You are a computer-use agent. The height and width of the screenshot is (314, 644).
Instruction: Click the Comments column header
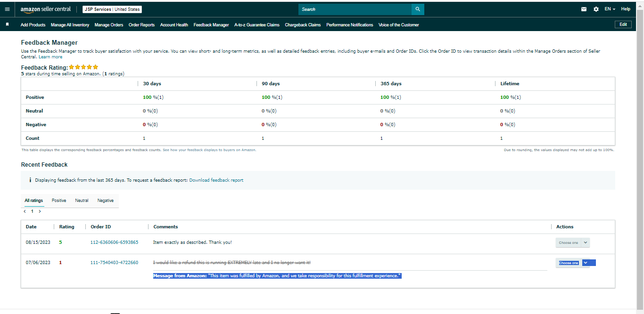pos(165,227)
